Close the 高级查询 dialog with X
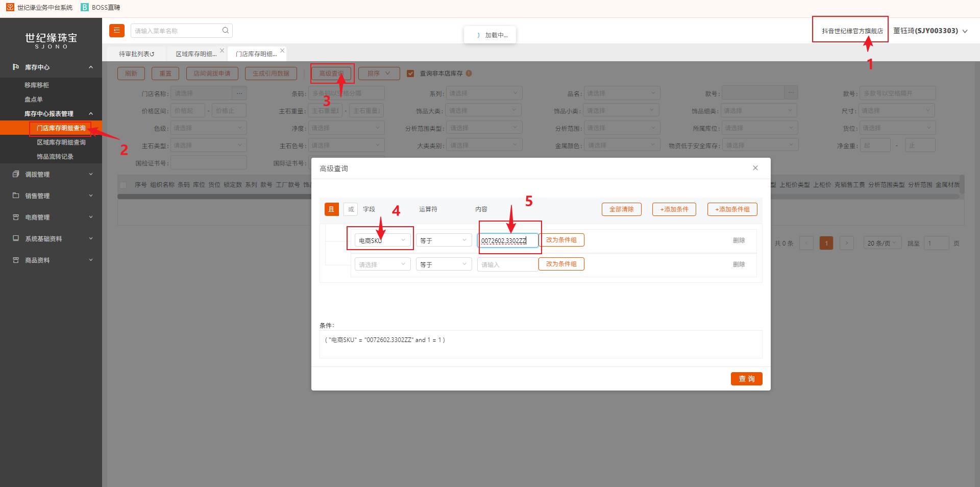 [x=755, y=168]
